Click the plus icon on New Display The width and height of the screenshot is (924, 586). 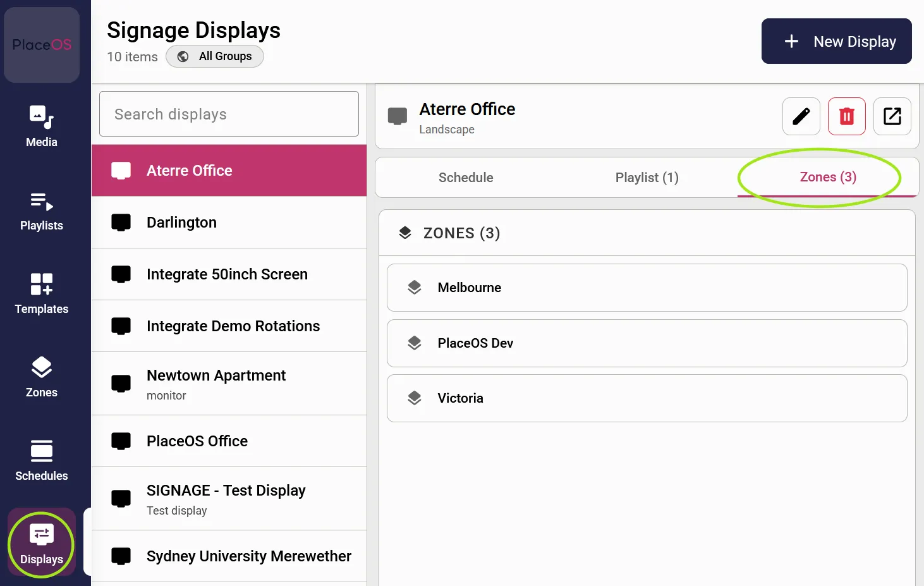[x=791, y=42]
